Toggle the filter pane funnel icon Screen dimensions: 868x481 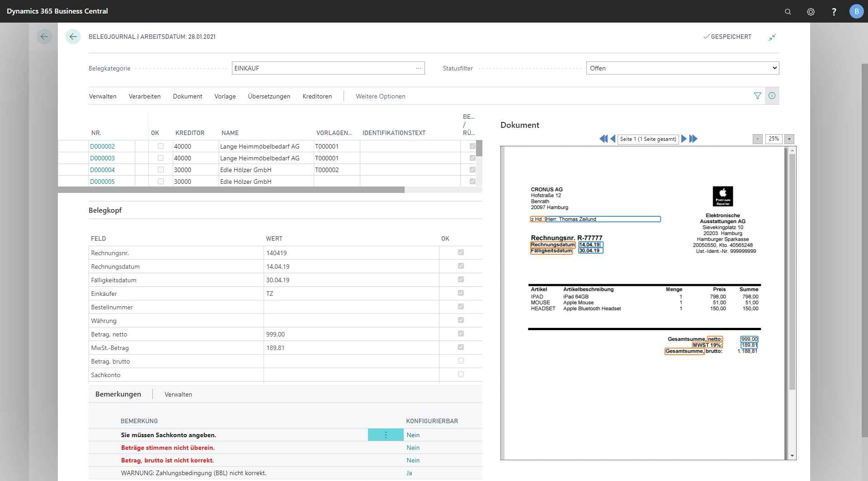pyautogui.click(x=758, y=96)
